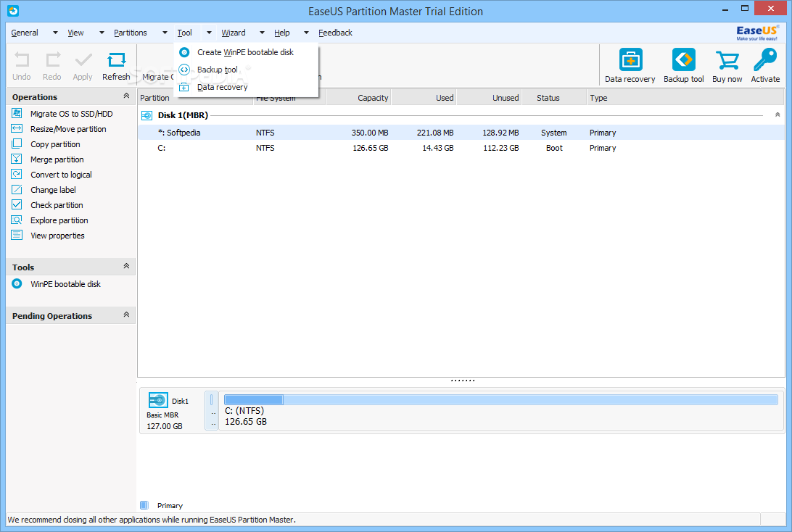The height and width of the screenshot is (532, 792).
Task: Click the Tool menu dropdown arrow
Action: [209, 33]
